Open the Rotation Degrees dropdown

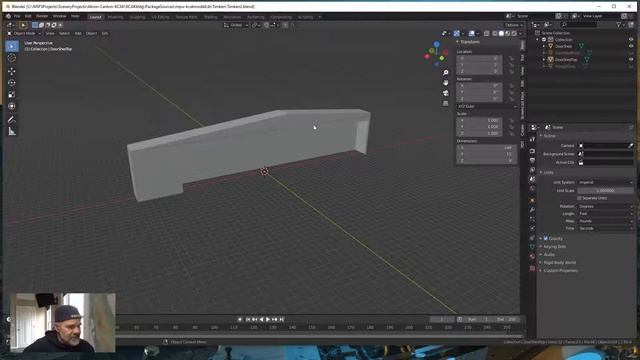605,206
